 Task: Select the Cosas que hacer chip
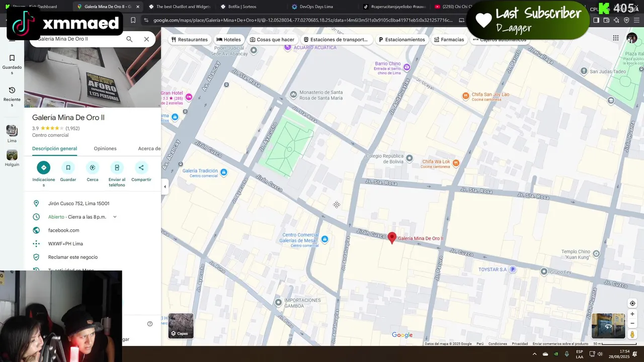pos(272,39)
